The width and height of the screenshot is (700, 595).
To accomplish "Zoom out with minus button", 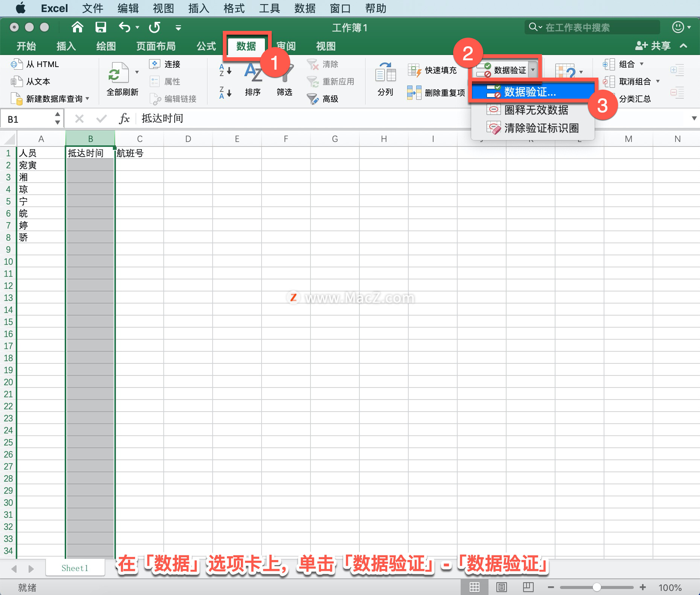I will (x=551, y=587).
